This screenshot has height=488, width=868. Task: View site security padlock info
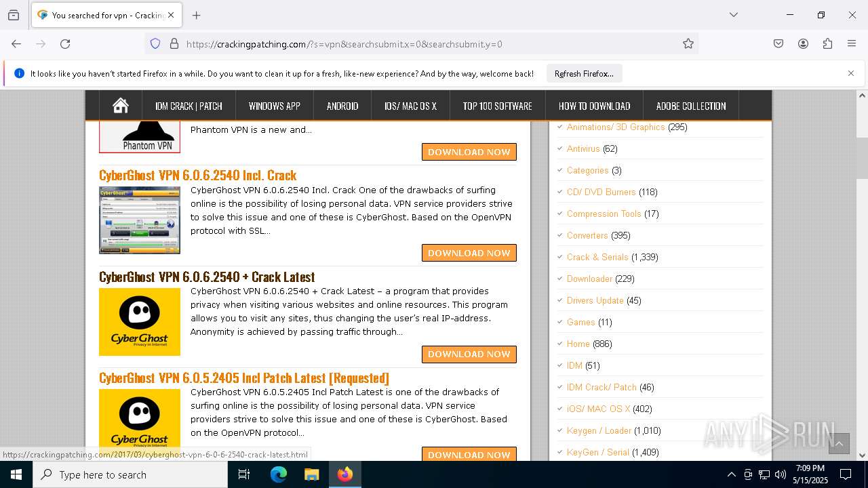pyautogui.click(x=174, y=44)
